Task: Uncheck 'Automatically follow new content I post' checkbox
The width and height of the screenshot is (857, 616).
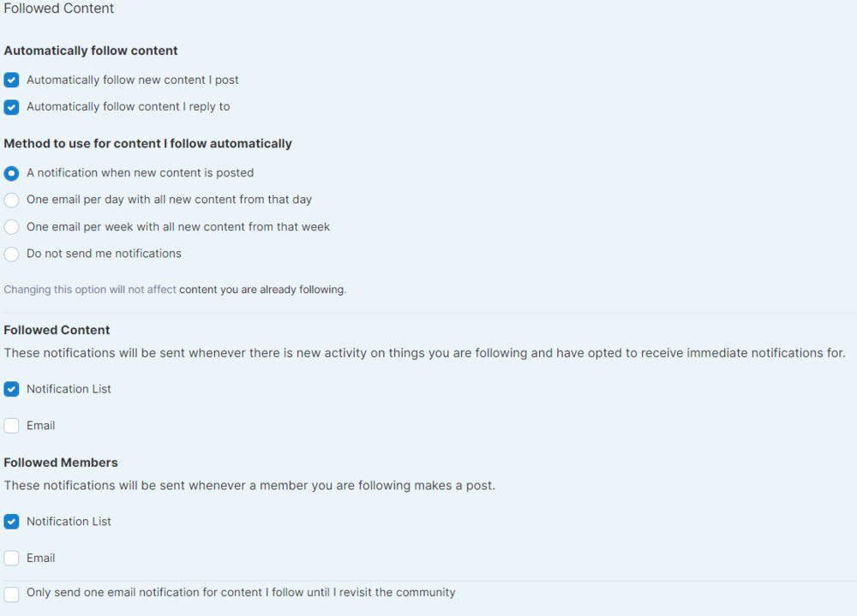Action: pyautogui.click(x=11, y=81)
